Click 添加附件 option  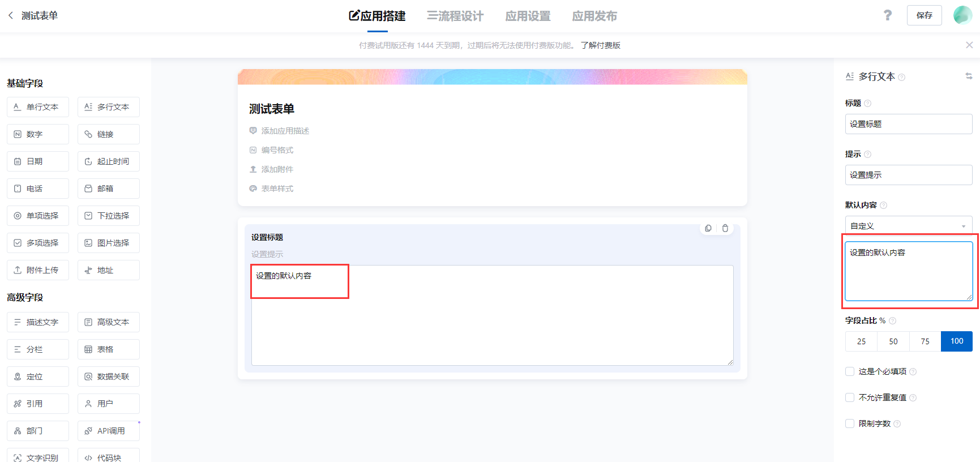(x=271, y=169)
